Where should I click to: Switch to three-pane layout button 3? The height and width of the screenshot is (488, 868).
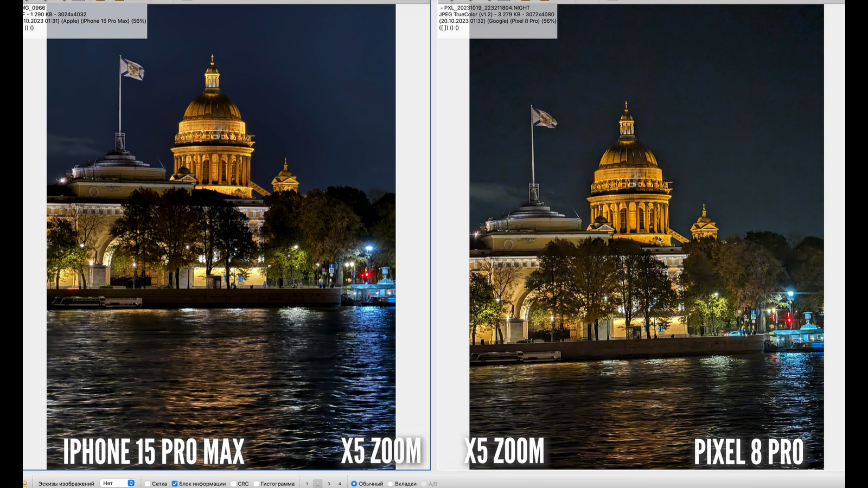point(329,484)
